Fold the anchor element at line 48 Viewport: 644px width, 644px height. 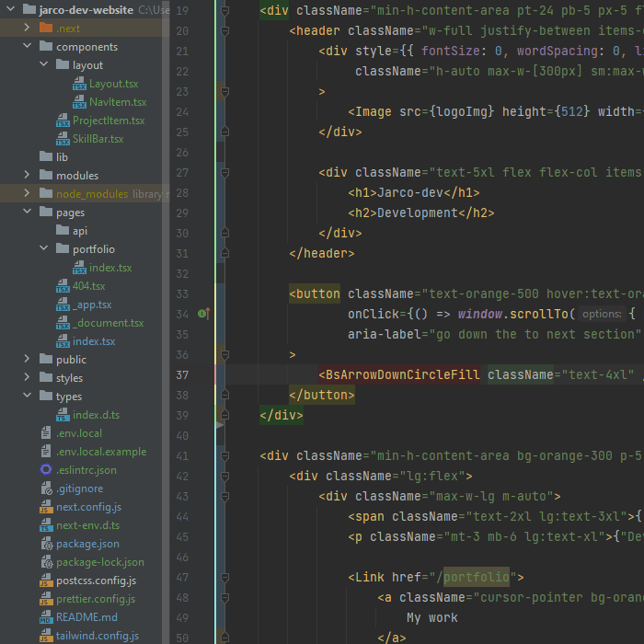[225, 598]
